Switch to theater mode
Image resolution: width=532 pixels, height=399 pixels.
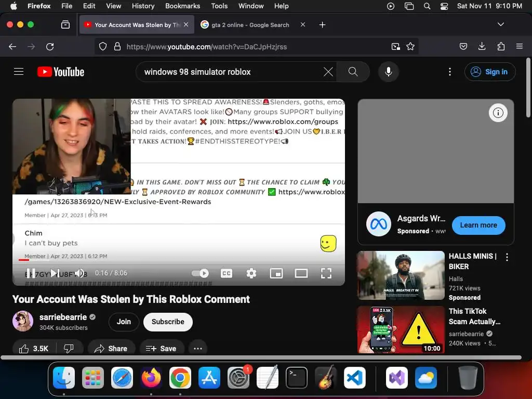[x=301, y=273]
